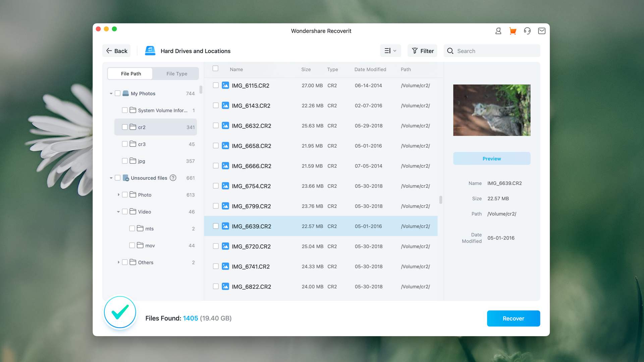Click the Recover button
The image size is (644, 362).
[x=514, y=318]
